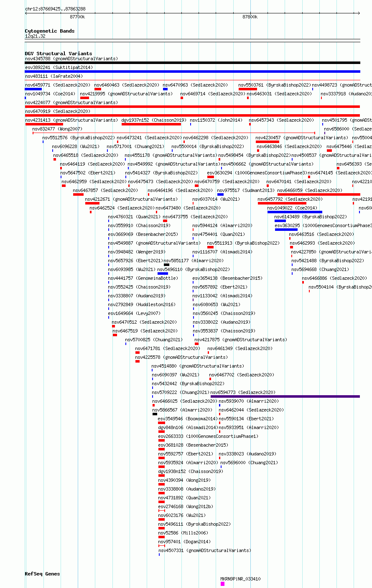The width and height of the screenshot is (372, 588).
Task: Select the long red nsv4224077 bar
Action: [192, 107]
